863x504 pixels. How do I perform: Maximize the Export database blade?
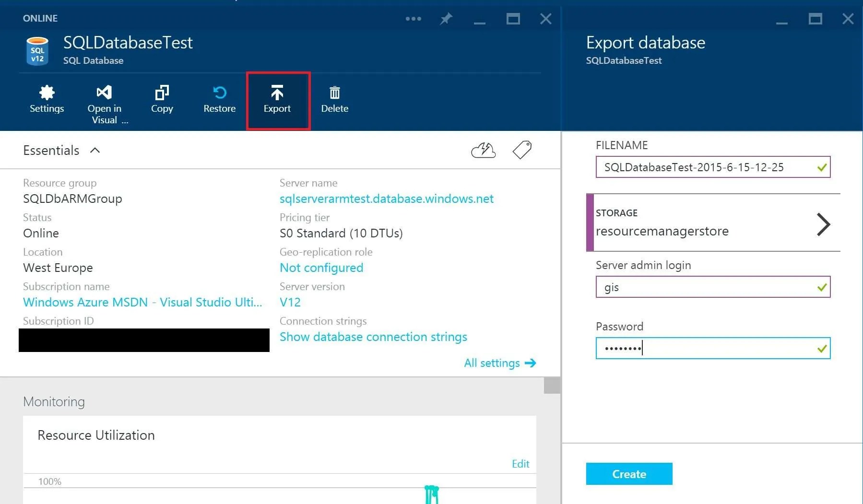[x=815, y=19]
